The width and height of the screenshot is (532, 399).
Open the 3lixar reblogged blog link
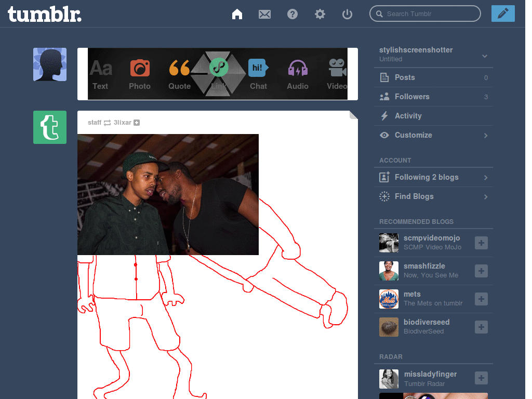click(122, 123)
